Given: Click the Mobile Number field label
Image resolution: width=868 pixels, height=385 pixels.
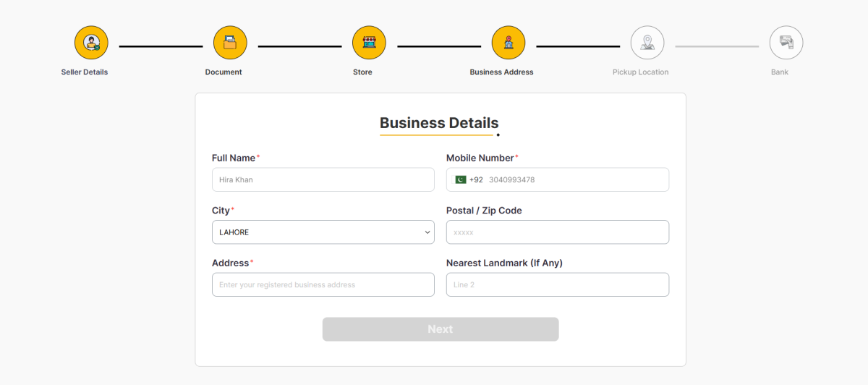Looking at the screenshot, I should tap(480, 158).
